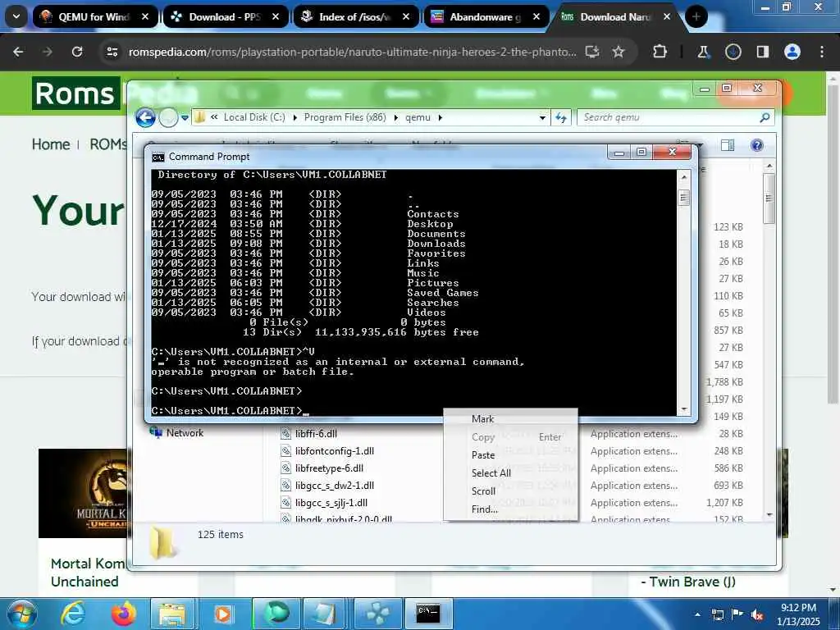
Task: Go forward in Chrome browser
Action: 48,52
